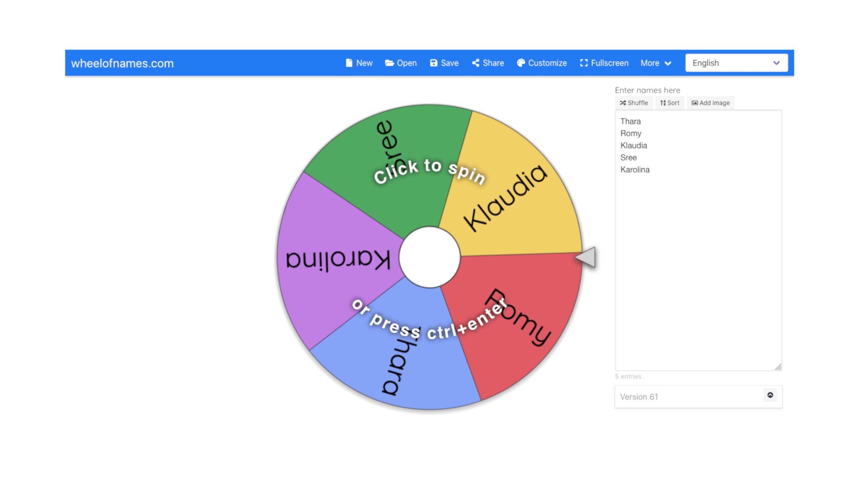
Task: Click the Customize menu item
Action: point(541,63)
